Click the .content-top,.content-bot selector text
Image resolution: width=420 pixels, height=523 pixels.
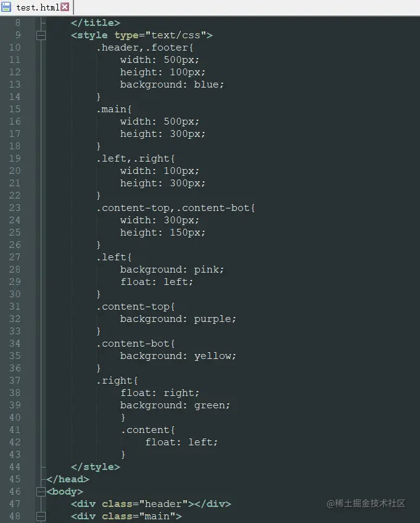(x=175, y=208)
